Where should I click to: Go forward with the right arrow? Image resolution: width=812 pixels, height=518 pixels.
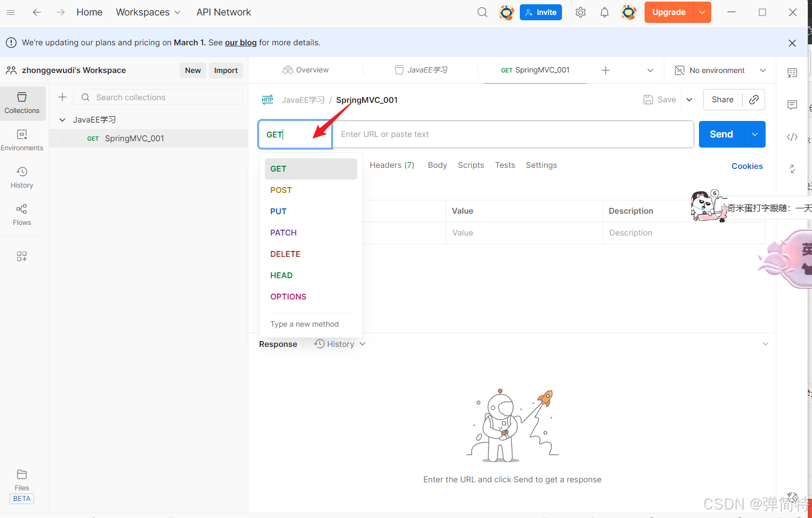(61, 12)
